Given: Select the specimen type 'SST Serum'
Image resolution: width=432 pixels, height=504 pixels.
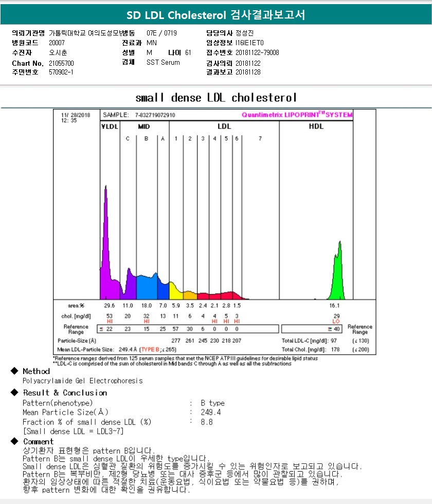Looking at the screenshot, I should (163, 62).
